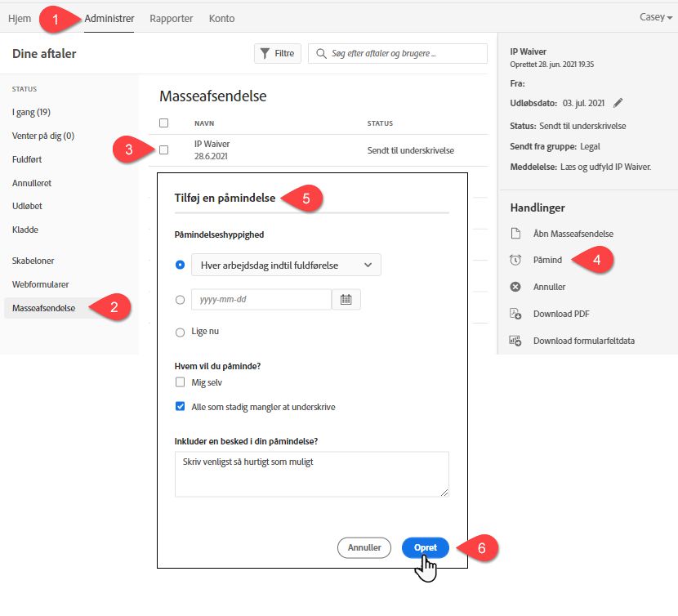Untick Alle som stadig mangler at underskrive
The height and width of the screenshot is (616, 678).
pos(181,406)
